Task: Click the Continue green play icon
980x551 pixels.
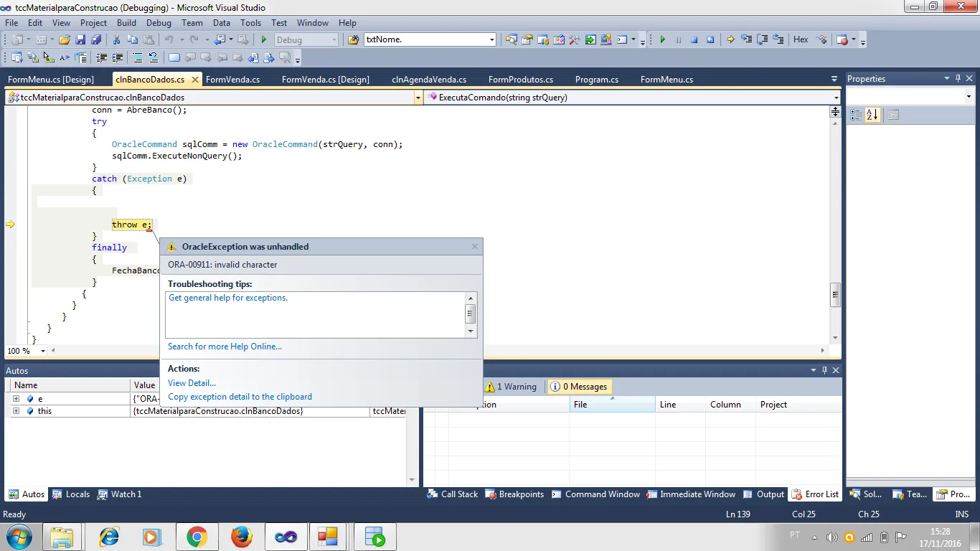Action: coord(662,39)
